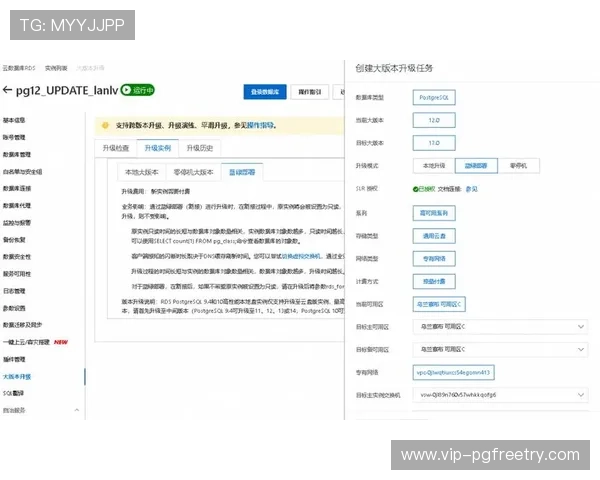The height and width of the screenshot is (480, 600).
Task: Select 零停机 upgrade mode
Action: click(x=517, y=165)
